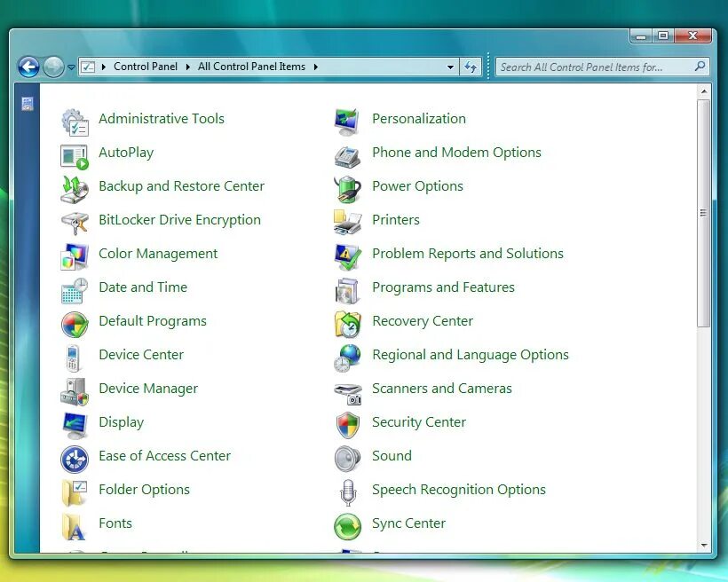This screenshot has height=582, width=728.
Task: Click the All Control Panel Items breadcrumb
Action: pyautogui.click(x=251, y=67)
